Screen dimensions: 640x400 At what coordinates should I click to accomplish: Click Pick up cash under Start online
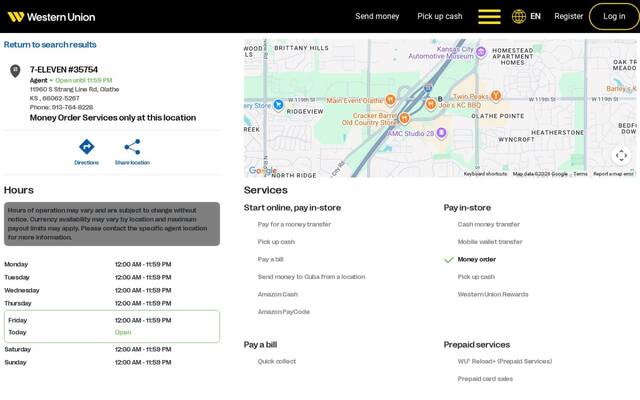click(276, 242)
